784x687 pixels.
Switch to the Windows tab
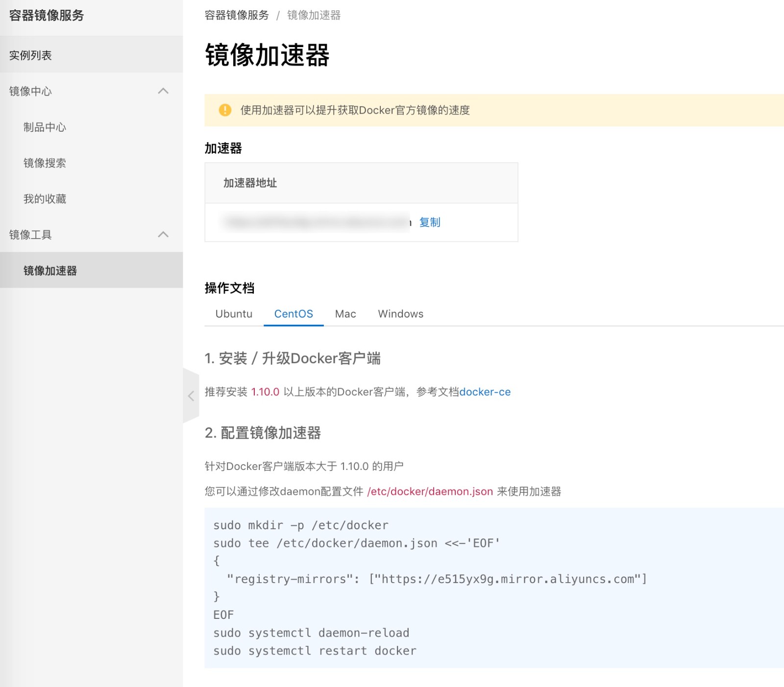click(x=400, y=314)
